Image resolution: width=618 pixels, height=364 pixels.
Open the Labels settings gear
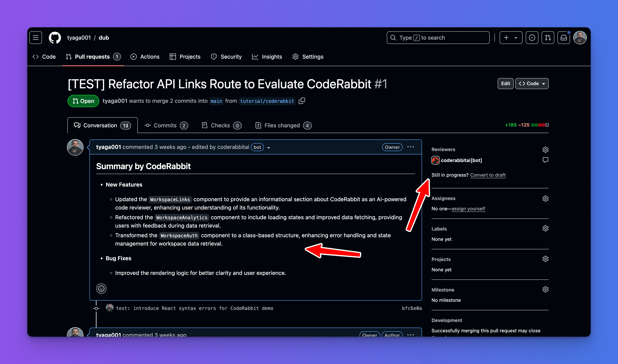tap(546, 228)
